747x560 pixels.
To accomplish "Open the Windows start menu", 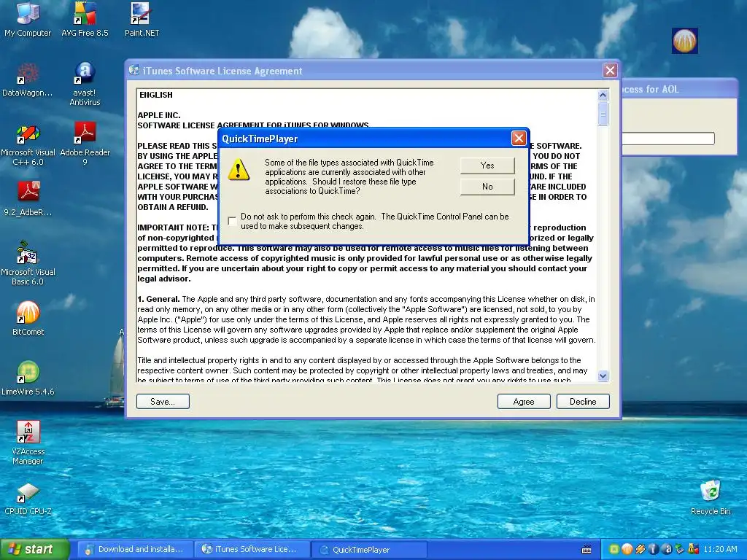I will pyautogui.click(x=34, y=549).
